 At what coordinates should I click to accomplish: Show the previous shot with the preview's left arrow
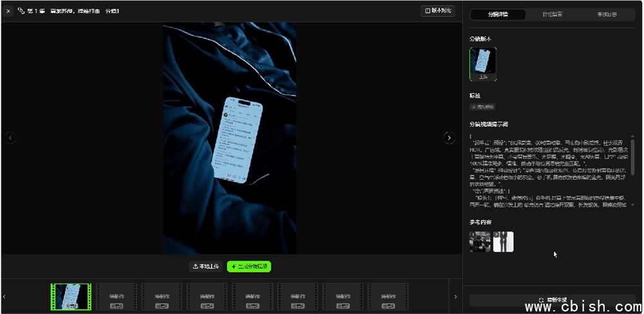click(x=11, y=138)
